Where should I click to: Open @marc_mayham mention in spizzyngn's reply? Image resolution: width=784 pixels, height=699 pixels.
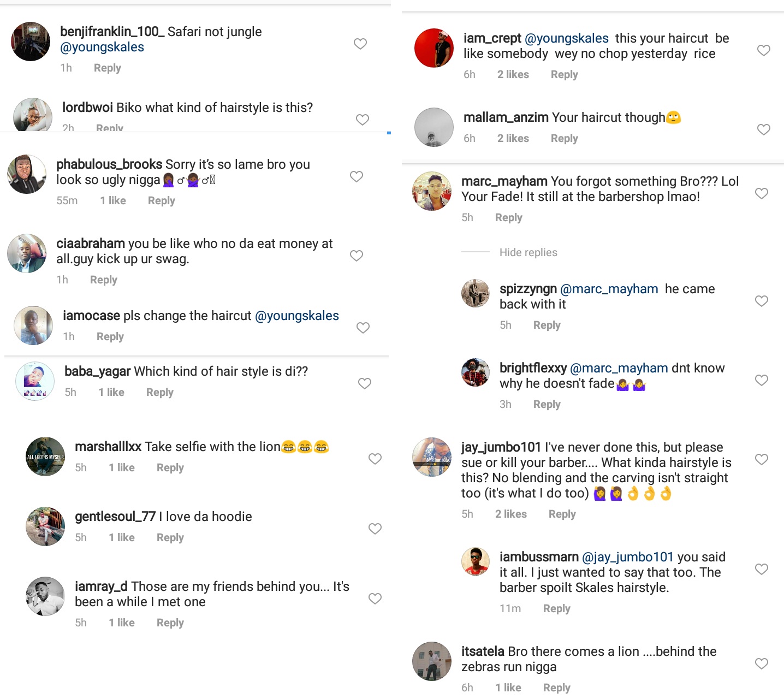click(609, 289)
